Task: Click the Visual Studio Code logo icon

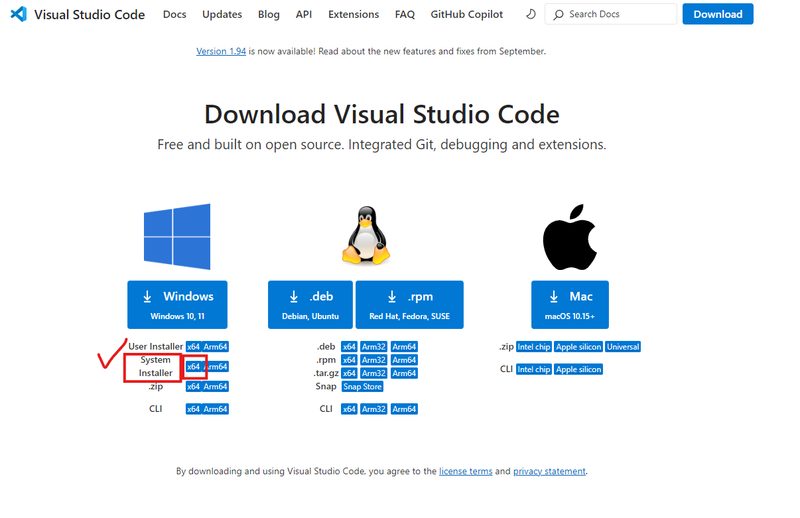Action: (x=18, y=14)
